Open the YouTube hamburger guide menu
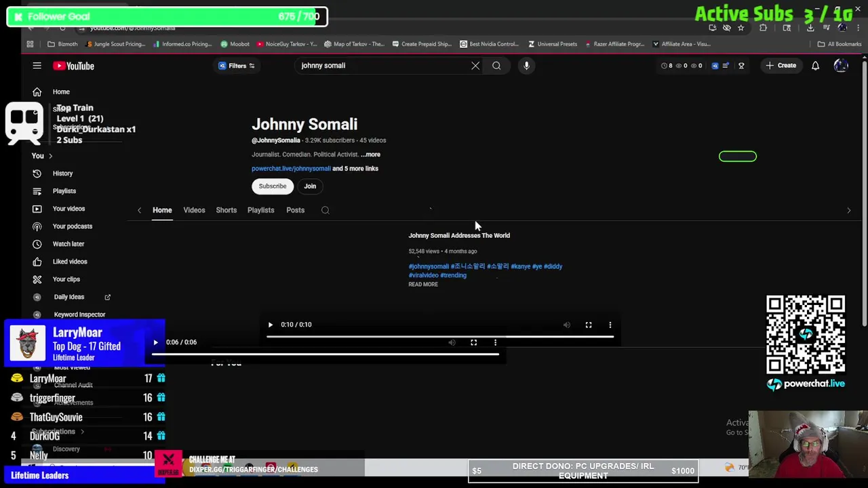The width and height of the screenshot is (868, 488). (37, 66)
